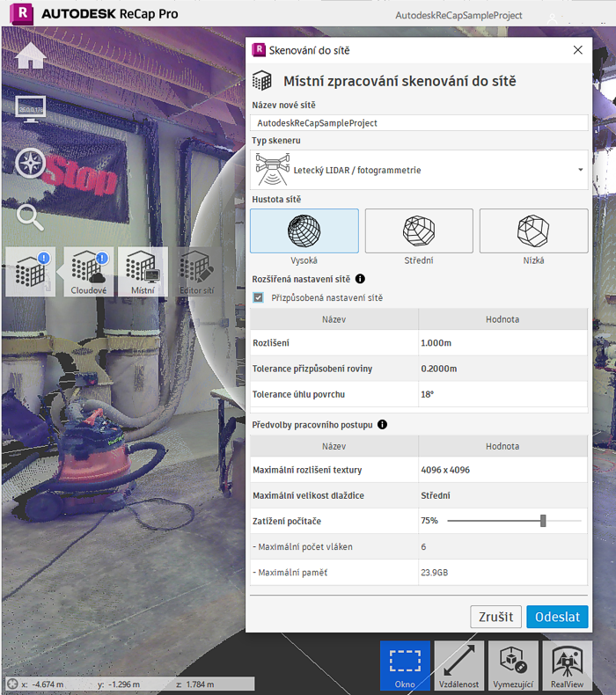Select the Vymezující bounding tool

point(512,666)
